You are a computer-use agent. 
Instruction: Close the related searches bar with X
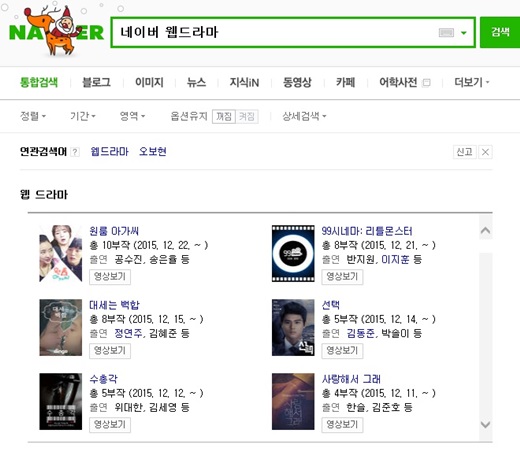point(485,152)
